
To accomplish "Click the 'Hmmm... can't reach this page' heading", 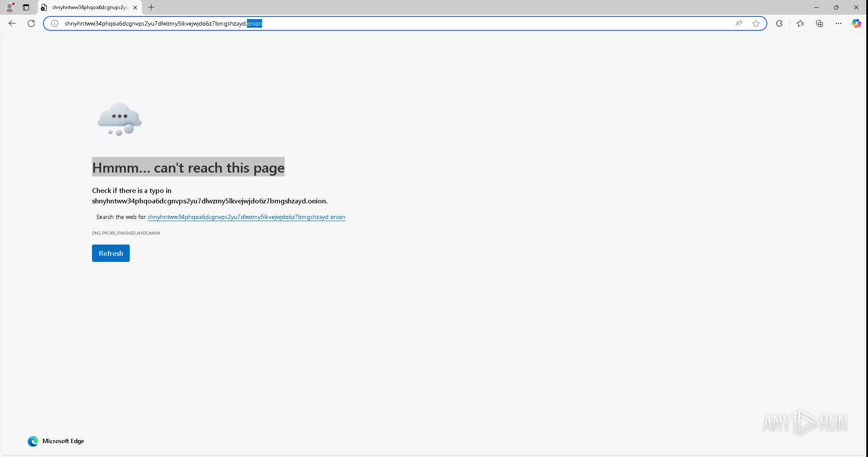I will 188,167.
